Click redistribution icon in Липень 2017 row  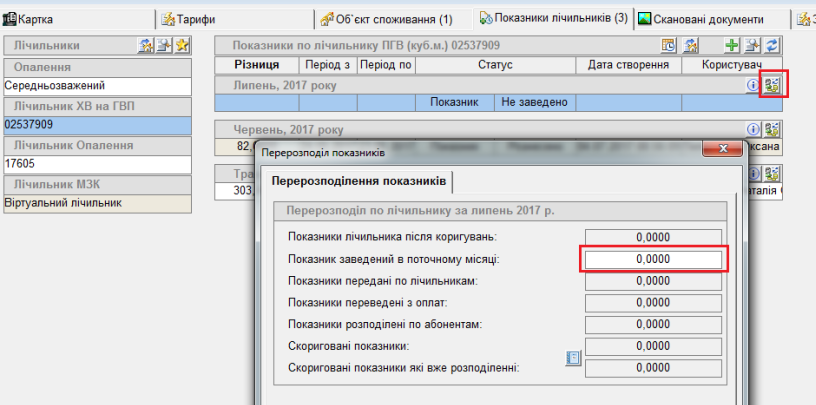[772, 86]
